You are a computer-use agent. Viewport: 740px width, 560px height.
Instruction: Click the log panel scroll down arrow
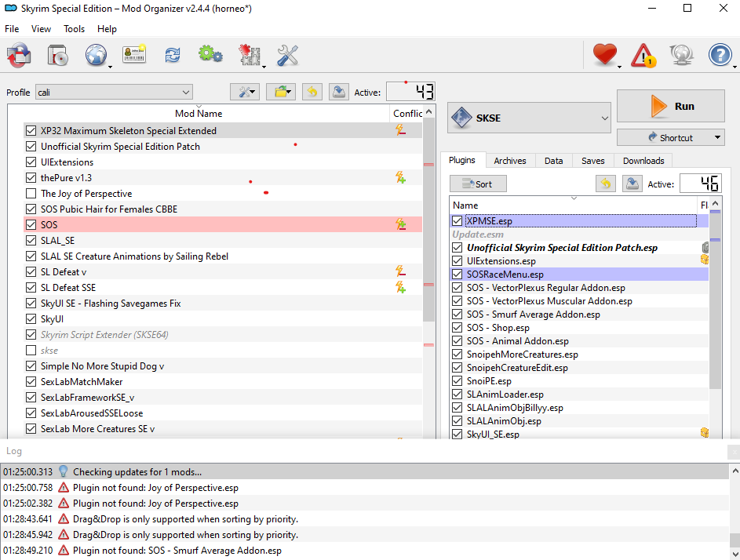[x=735, y=555]
